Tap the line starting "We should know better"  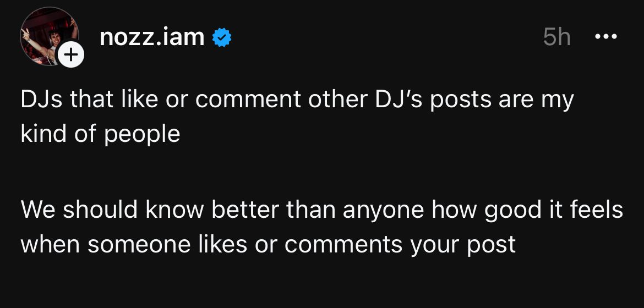coord(321,210)
